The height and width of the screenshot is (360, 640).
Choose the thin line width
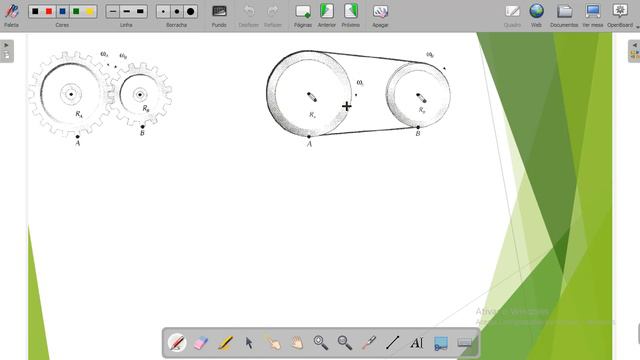[x=113, y=11]
